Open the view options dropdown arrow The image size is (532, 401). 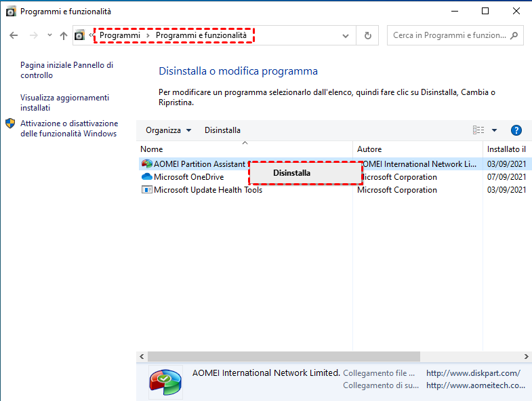click(x=494, y=130)
